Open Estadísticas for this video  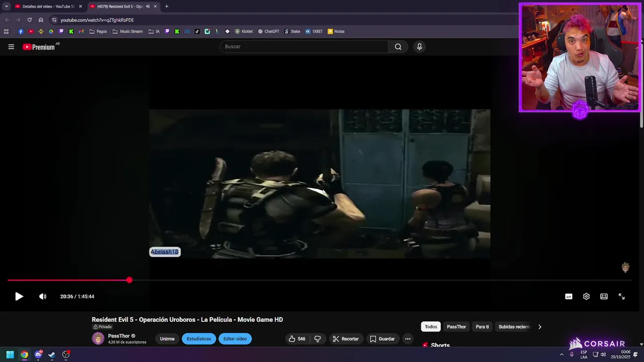[199, 339]
